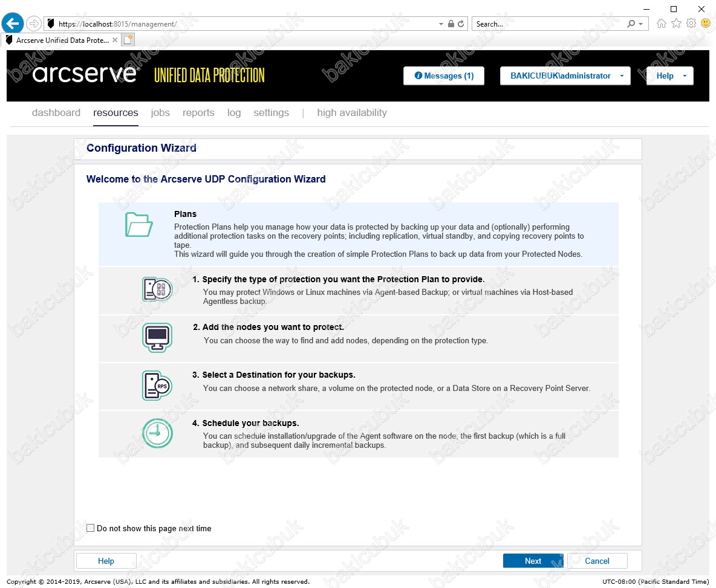Click 'Specify the type of protection' step heading
Viewport: 716px width, 588px height.
coord(343,279)
